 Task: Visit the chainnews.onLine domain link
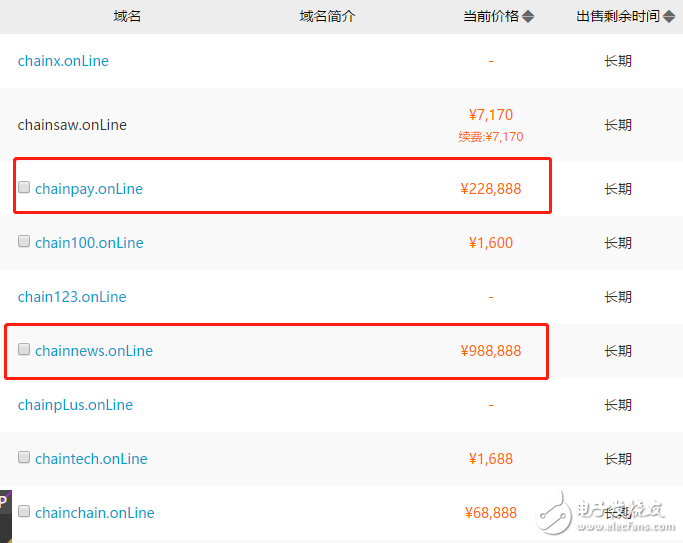(x=94, y=351)
